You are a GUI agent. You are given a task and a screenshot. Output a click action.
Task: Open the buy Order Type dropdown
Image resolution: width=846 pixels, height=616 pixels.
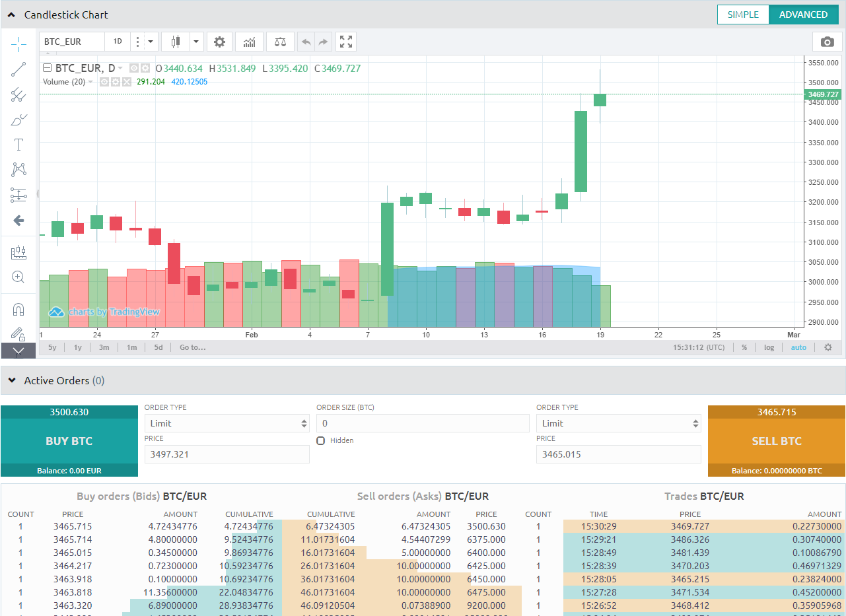(227, 423)
